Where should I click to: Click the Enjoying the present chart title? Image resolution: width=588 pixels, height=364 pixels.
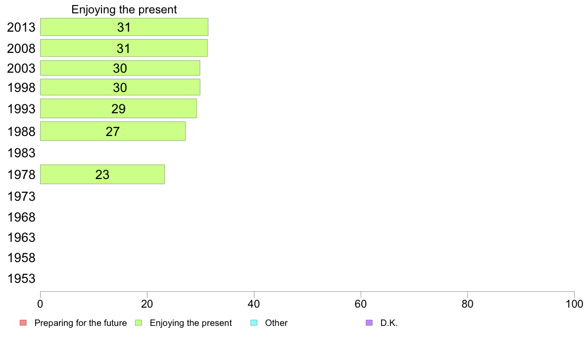124,9
